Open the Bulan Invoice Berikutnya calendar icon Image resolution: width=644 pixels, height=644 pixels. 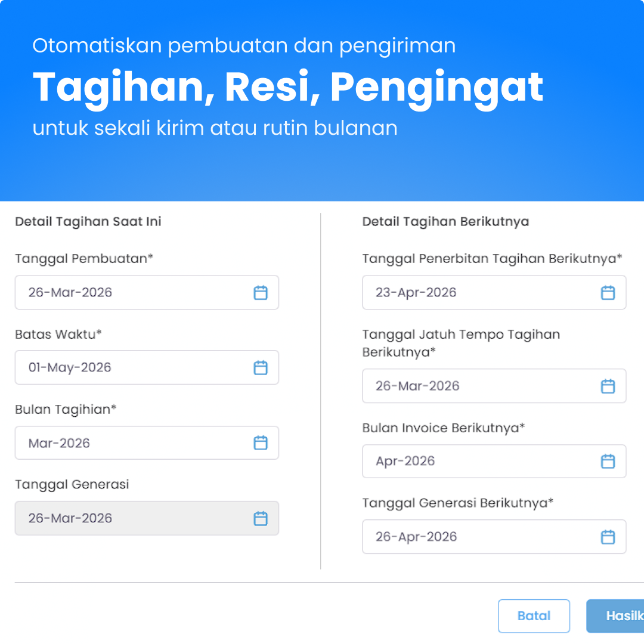click(608, 461)
